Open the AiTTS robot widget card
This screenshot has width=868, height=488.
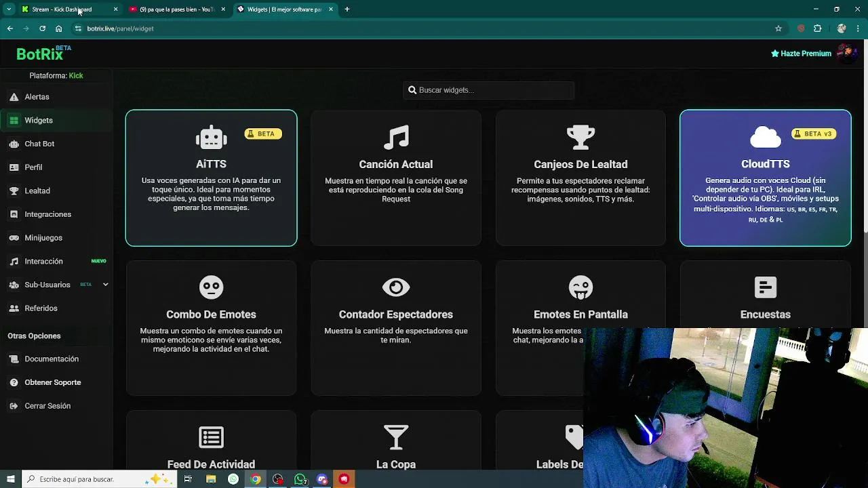[x=211, y=178]
